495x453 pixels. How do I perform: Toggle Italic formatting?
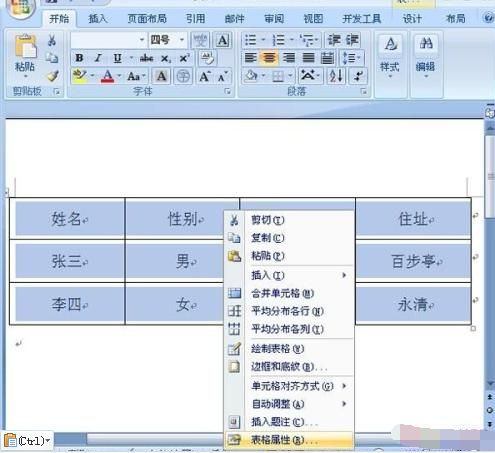98,58
